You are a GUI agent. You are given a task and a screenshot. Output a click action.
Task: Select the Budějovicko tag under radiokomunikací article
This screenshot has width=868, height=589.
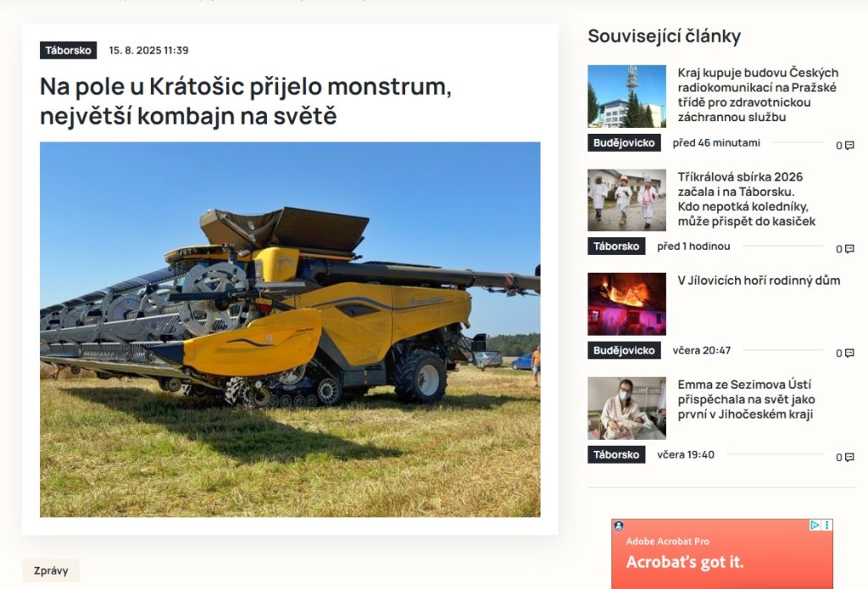click(x=624, y=143)
